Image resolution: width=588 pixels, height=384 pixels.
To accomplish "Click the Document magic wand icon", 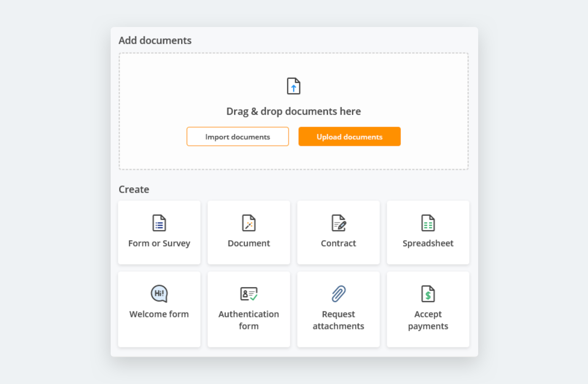I will (249, 223).
